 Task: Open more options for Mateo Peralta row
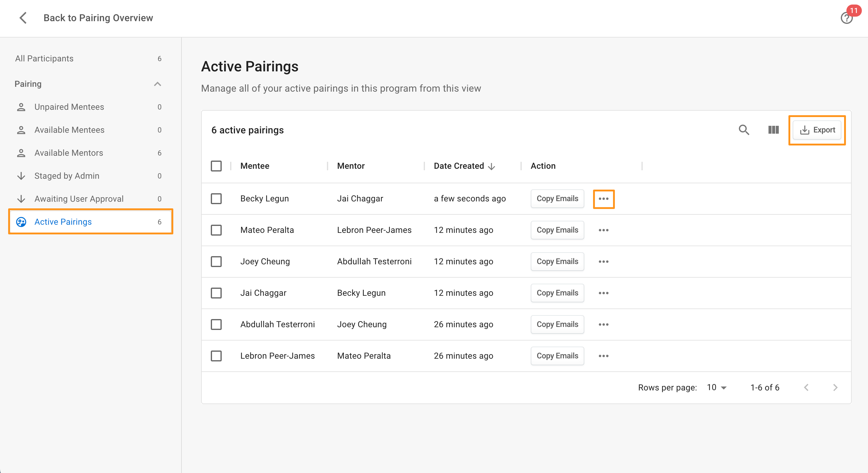[x=603, y=230]
